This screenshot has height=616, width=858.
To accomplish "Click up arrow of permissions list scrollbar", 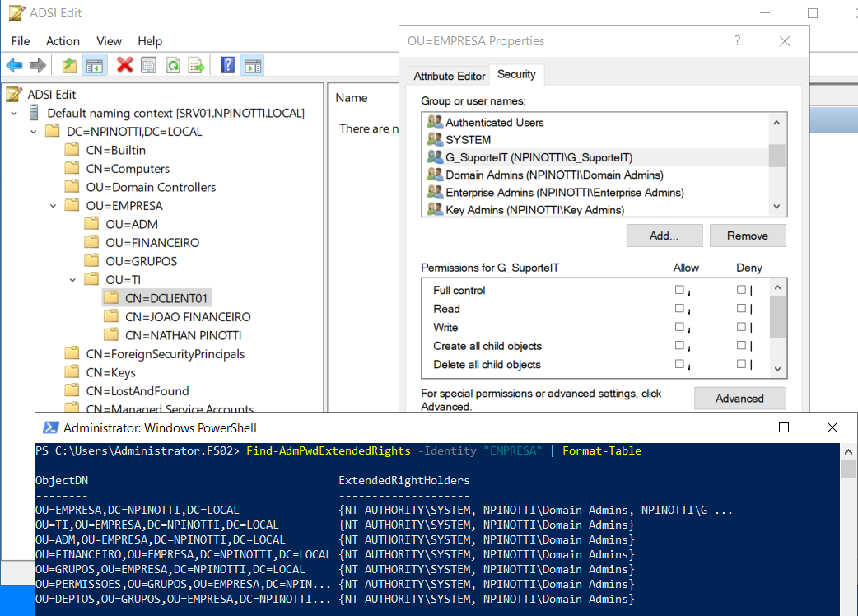I will [777, 287].
